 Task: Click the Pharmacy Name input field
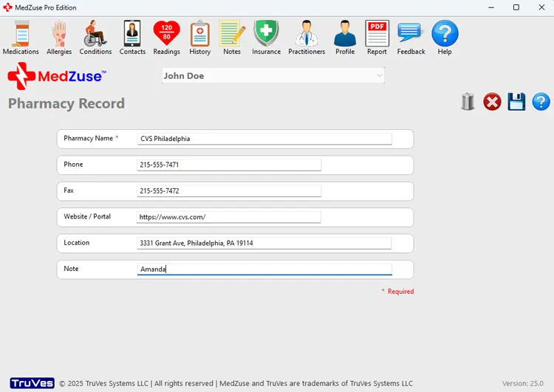pyautogui.click(x=264, y=139)
